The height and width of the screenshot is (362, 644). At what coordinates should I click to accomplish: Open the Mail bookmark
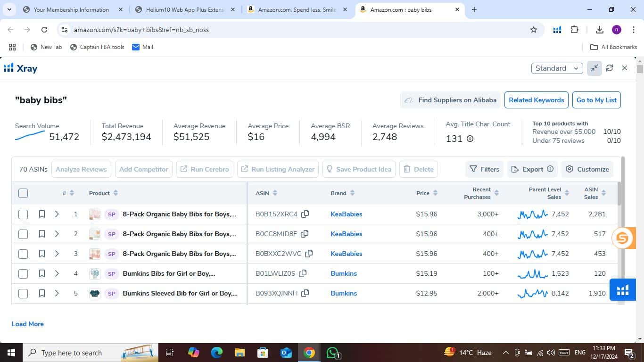point(142,47)
